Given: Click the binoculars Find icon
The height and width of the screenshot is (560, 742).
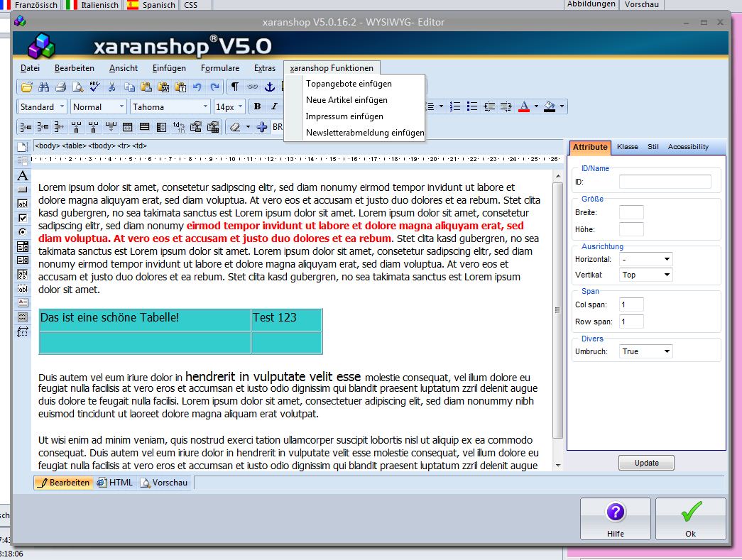Looking at the screenshot, I should click(43, 87).
